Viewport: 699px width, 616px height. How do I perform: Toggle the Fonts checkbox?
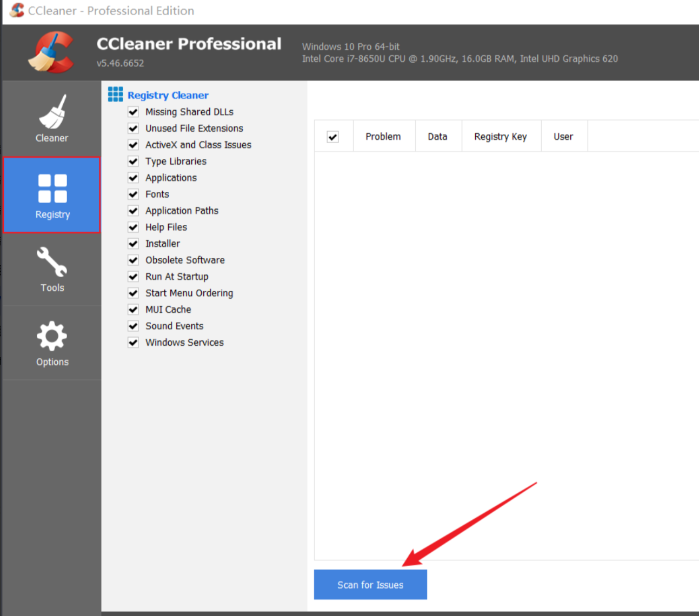click(133, 194)
